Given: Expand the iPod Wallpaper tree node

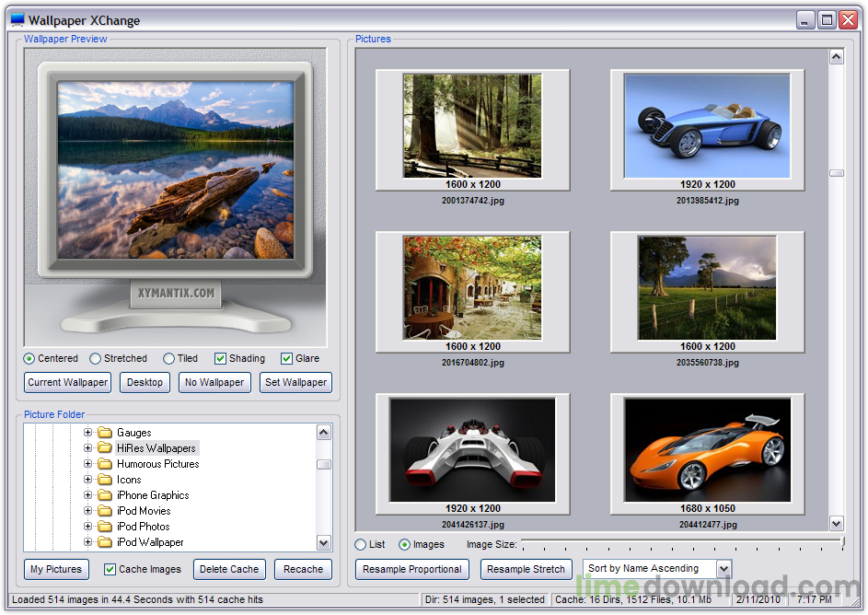Looking at the screenshot, I should click(x=88, y=542).
